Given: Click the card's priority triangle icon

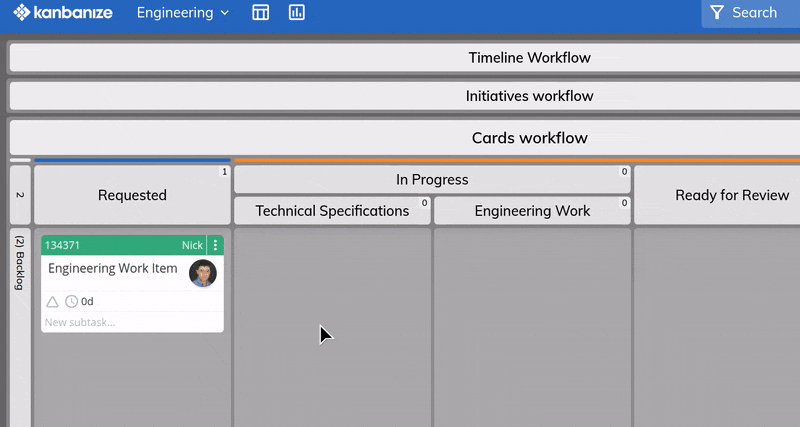Looking at the screenshot, I should [x=52, y=302].
